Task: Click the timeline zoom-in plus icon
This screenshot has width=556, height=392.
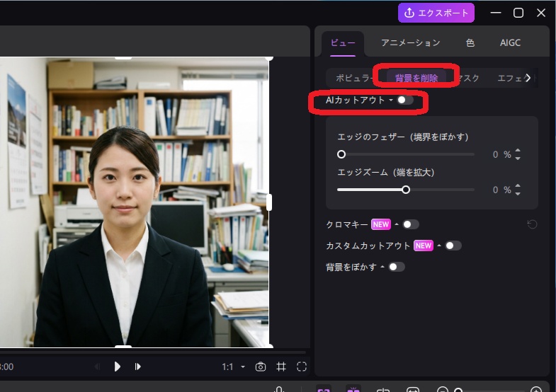Action: tap(536, 389)
